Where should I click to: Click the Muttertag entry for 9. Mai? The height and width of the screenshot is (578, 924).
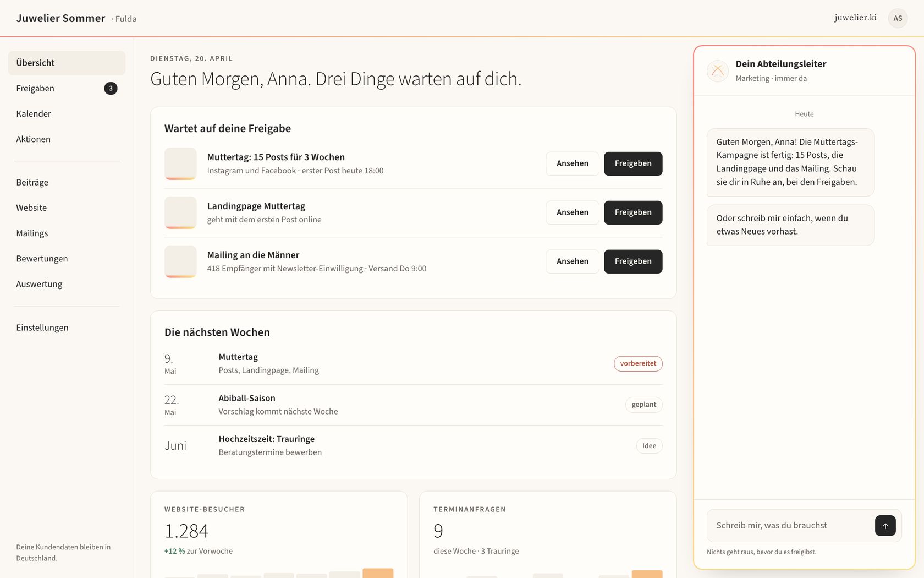pos(238,357)
